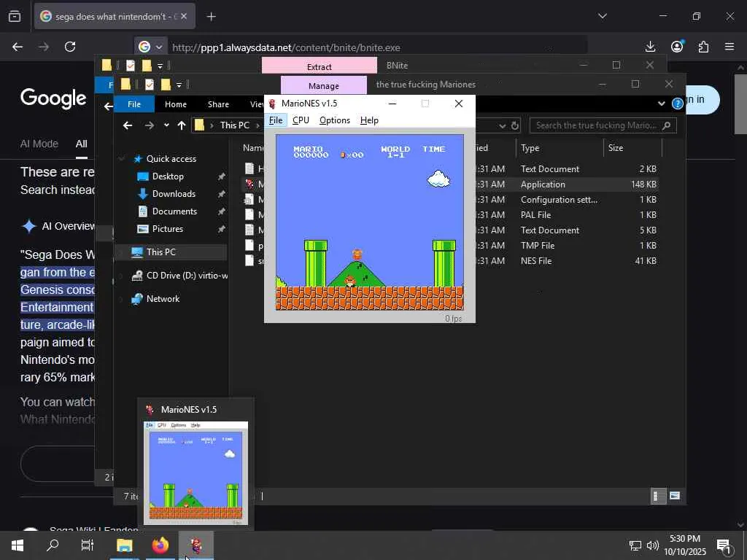Screen dimensions: 747x560
Task: Open Firefox application menu
Action: pos(729,47)
